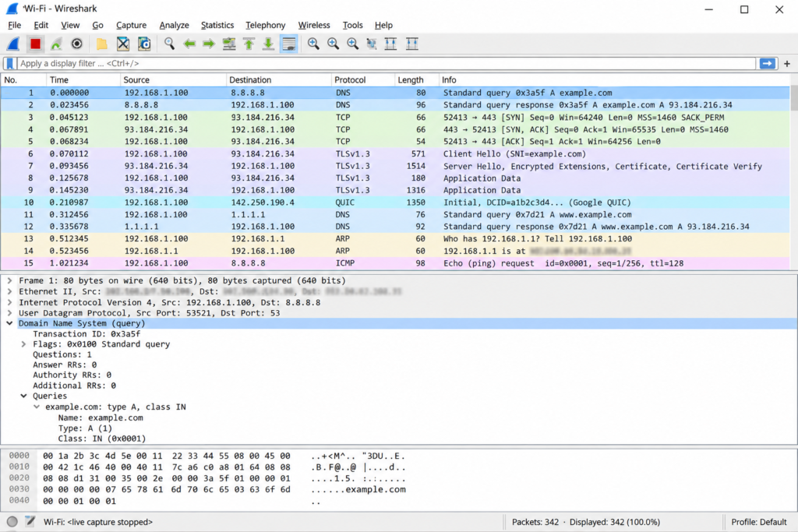Image resolution: width=798 pixels, height=532 pixels.
Task: Go forward in packet history with right arrow
Action: tap(209, 44)
